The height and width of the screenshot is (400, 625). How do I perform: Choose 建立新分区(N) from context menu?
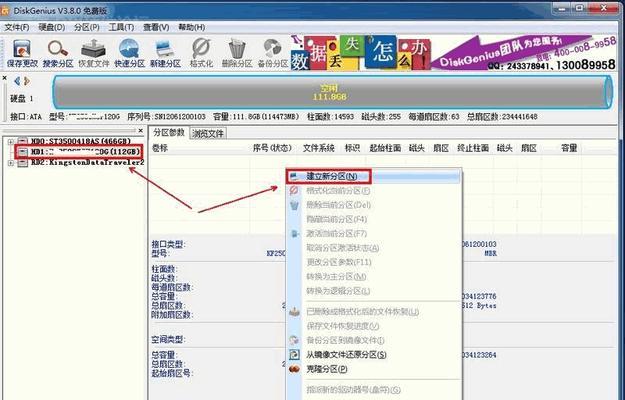point(374,176)
